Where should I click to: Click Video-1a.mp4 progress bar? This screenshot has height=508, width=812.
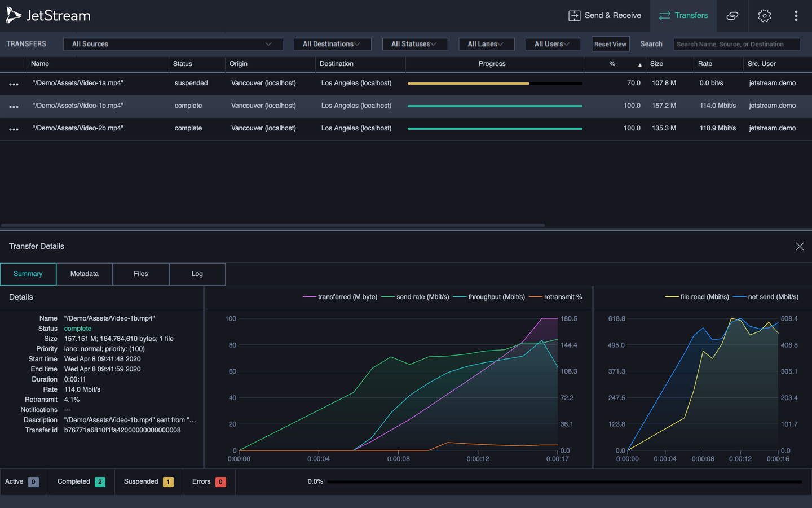495,84
